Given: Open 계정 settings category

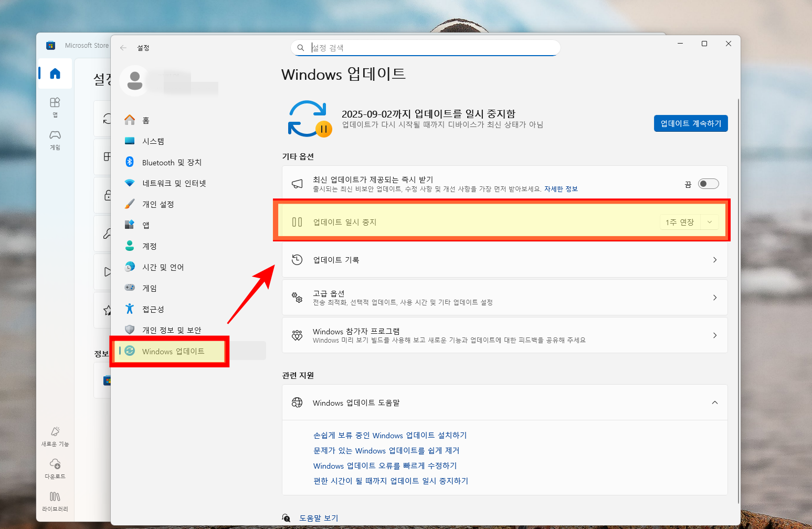Looking at the screenshot, I should tap(192, 246).
